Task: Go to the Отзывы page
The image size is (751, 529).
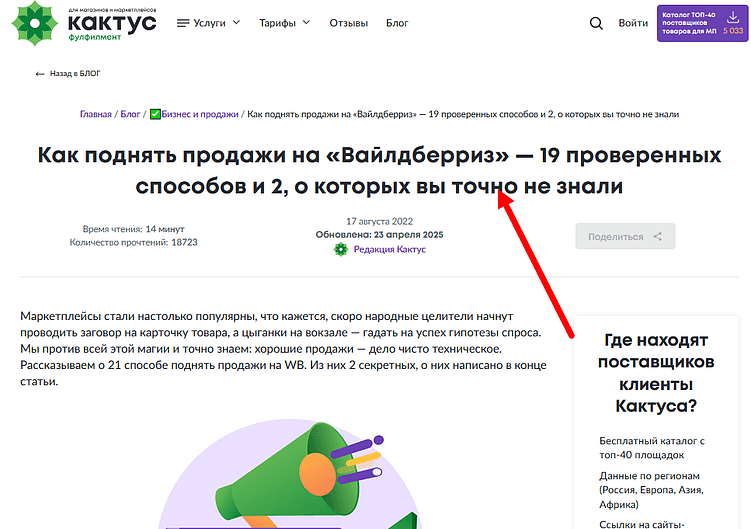Action: (x=349, y=23)
